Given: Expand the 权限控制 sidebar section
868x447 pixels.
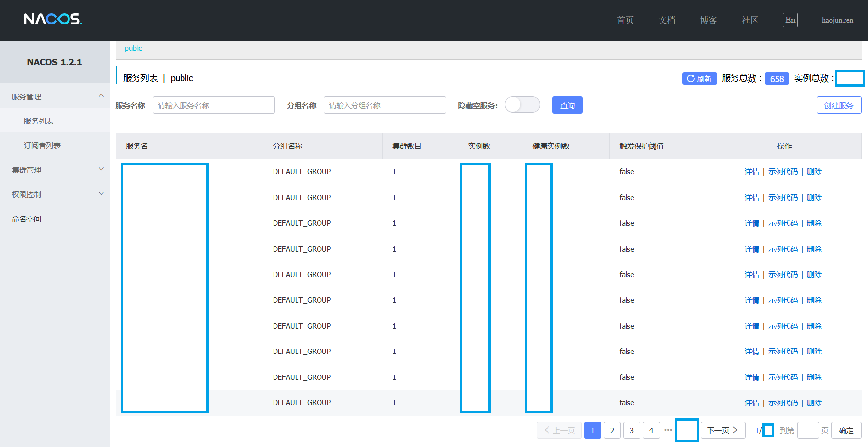Looking at the screenshot, I should click(x=55, y=194).
